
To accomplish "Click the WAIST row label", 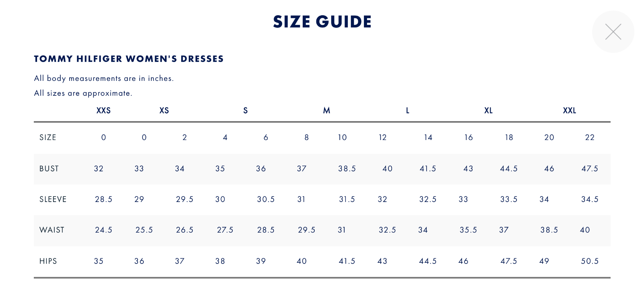I will click(x=52, y=230).
